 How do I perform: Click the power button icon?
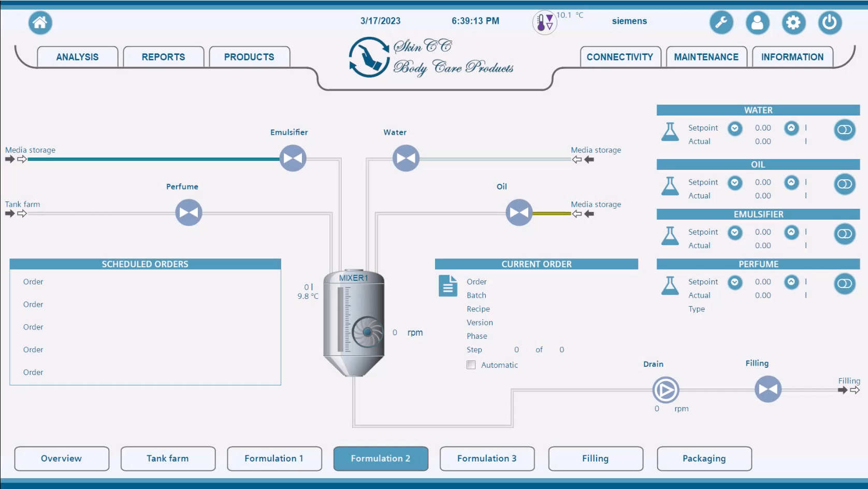coord(830,23)
